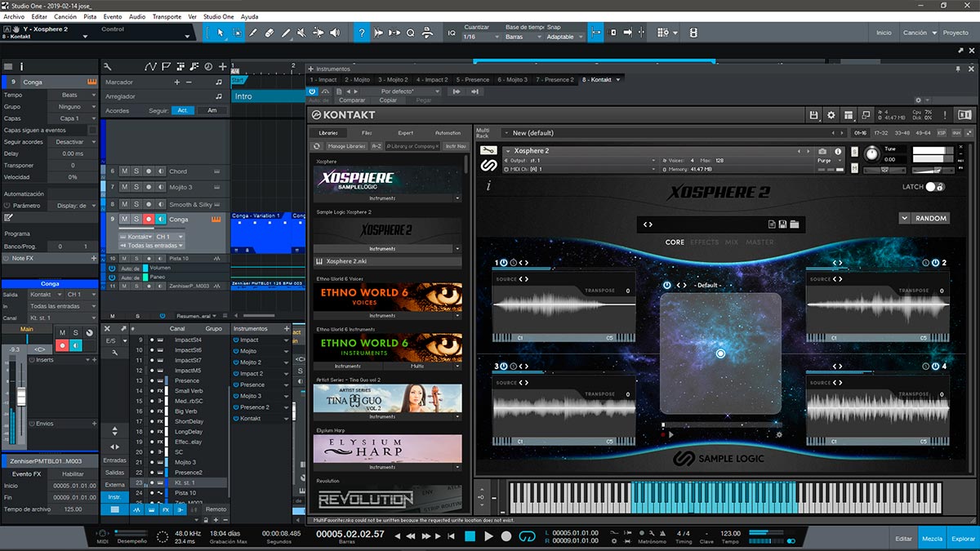The height and width of the screenshot is (551, 980).
Task: Click the Inicio page button
Action: coord(884,33)
